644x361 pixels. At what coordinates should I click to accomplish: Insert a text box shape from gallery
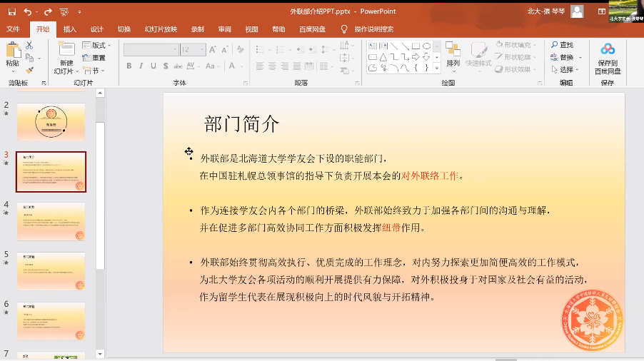click(x=373, y=46)
